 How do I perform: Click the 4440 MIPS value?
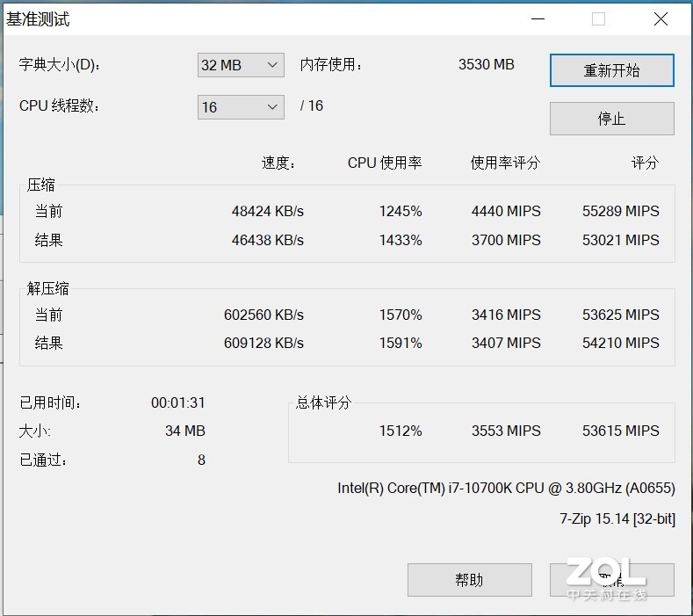[x=506, y=211]
